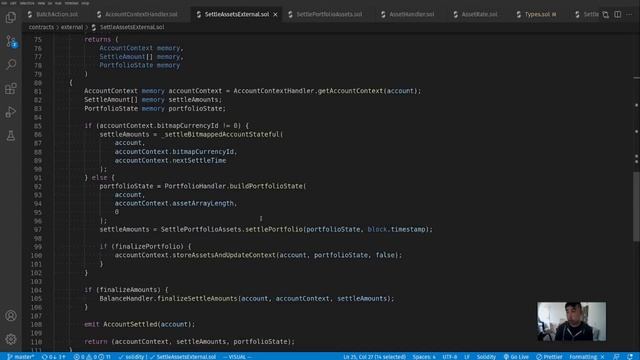
Task: Change language mode via Solidity
Action: coord(486,356)
